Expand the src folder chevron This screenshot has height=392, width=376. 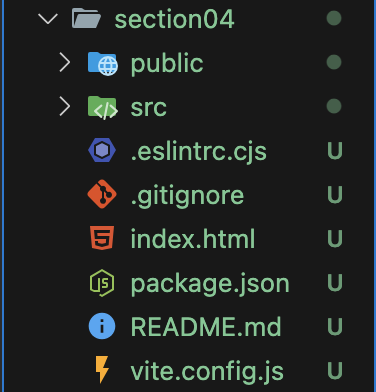[65, 107]
